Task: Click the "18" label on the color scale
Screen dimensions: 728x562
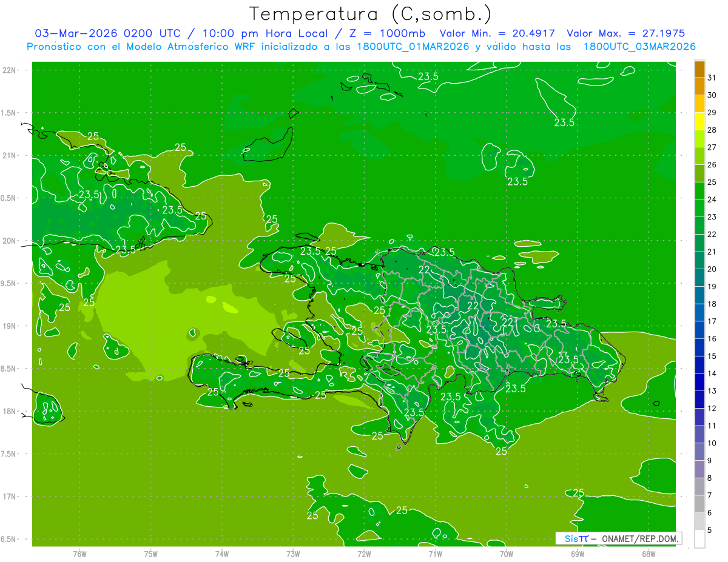Action: point(712,304)
